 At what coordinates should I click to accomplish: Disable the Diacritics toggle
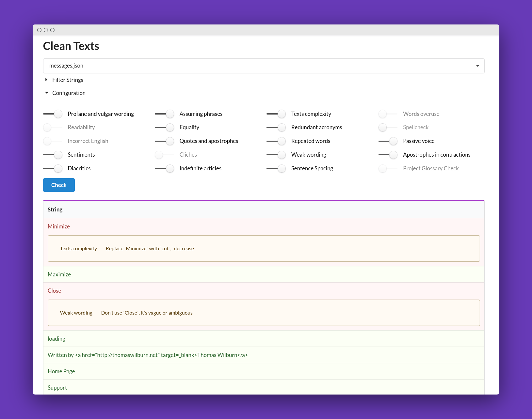pos(53,168)
